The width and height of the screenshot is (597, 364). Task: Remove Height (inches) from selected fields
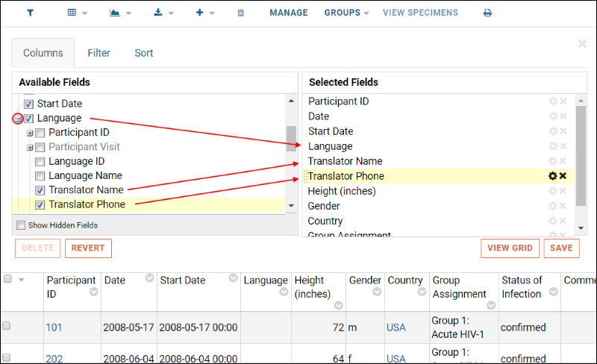(x=563, y=191)
